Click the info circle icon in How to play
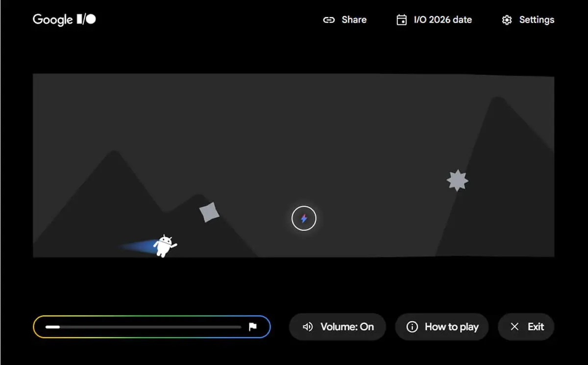Viewport: 588px width, 365px height. coord(412,327)
